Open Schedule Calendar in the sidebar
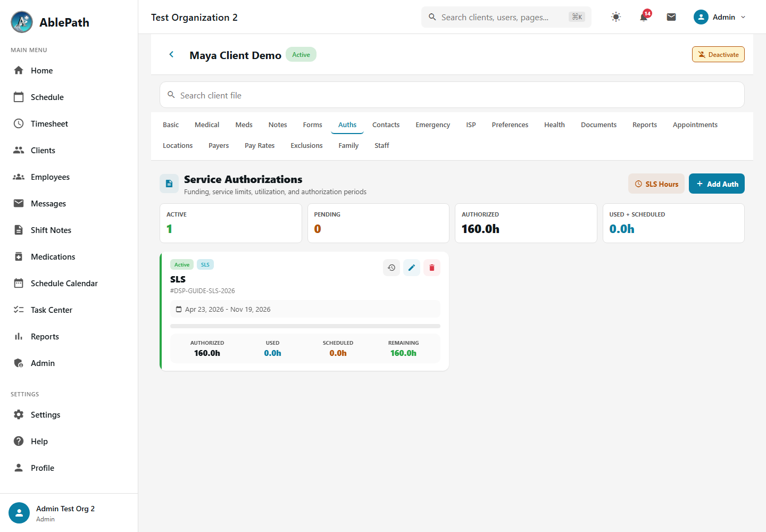Image resolution: width=766 pixels, height=532 pixels. [x=69, y=284]
